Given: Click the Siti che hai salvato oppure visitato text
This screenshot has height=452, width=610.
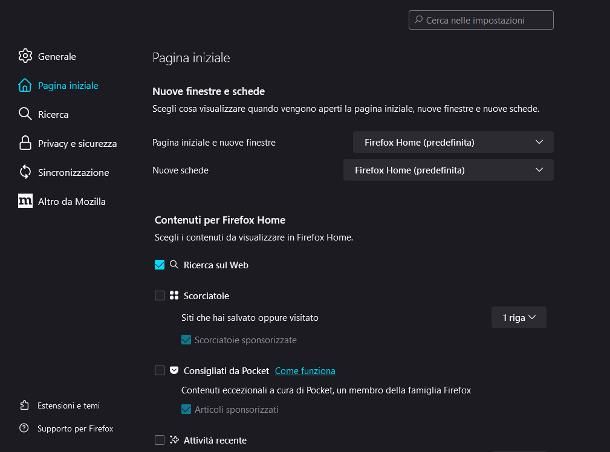Looking at the screenshot, I should click(x=250, y=318).
